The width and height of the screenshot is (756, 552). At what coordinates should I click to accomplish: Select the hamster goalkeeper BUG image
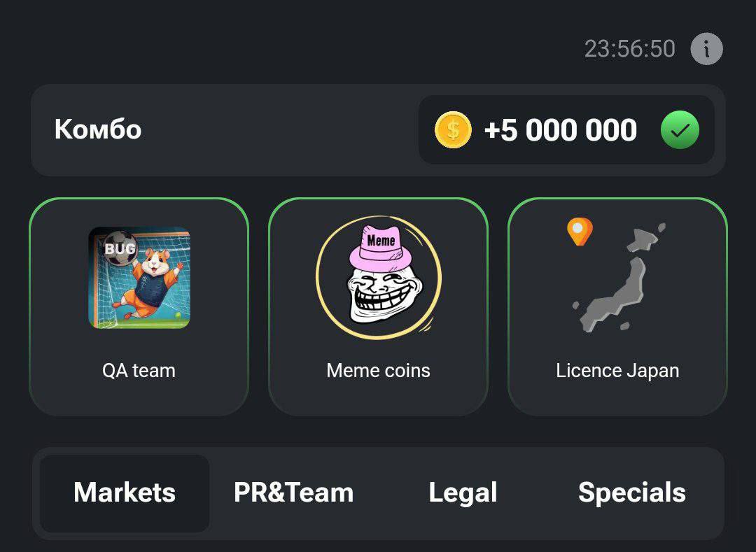(139, 278)
